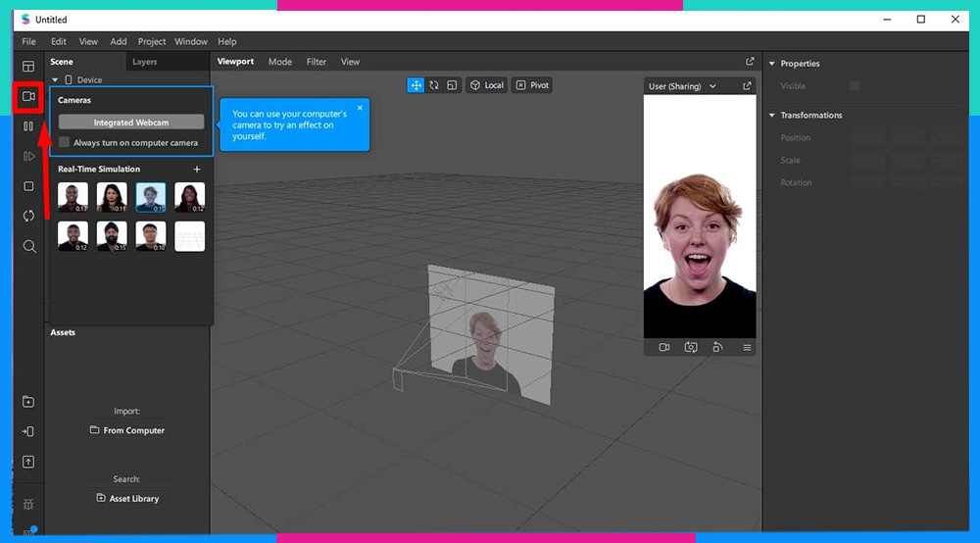Image resolution: width=980 pixels, height=543 pixels.
Task: Open the debug bug icon
Action: pos(28,504)
